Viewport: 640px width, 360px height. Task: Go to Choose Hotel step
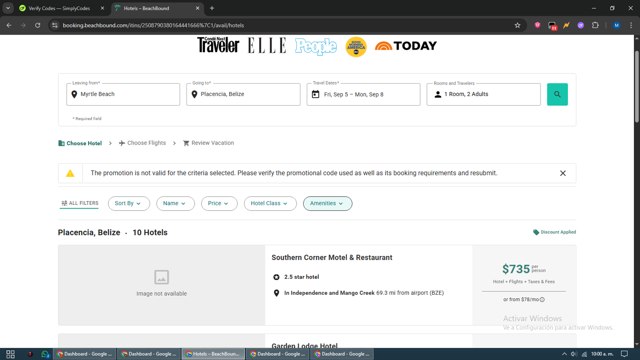(x=80, y=143)
